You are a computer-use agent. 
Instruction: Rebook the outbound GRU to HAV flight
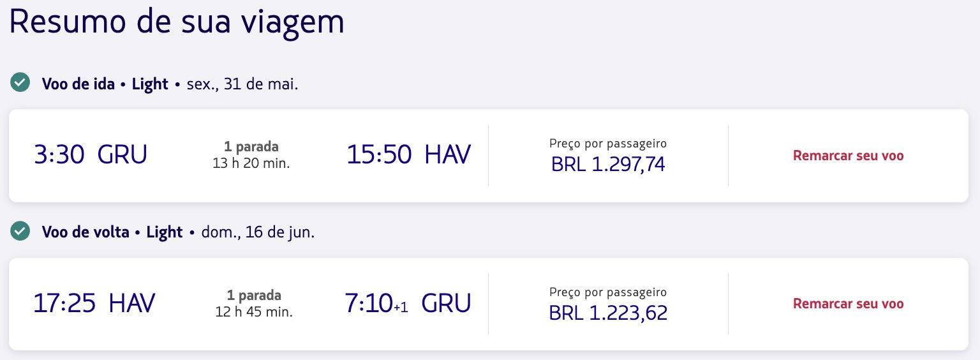tap(848, 155)
